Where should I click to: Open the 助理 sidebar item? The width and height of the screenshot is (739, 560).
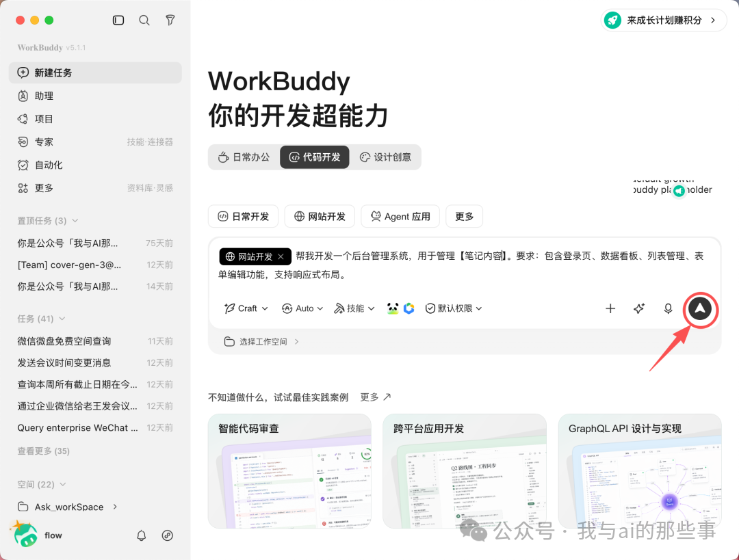click(x=95, y=96)
